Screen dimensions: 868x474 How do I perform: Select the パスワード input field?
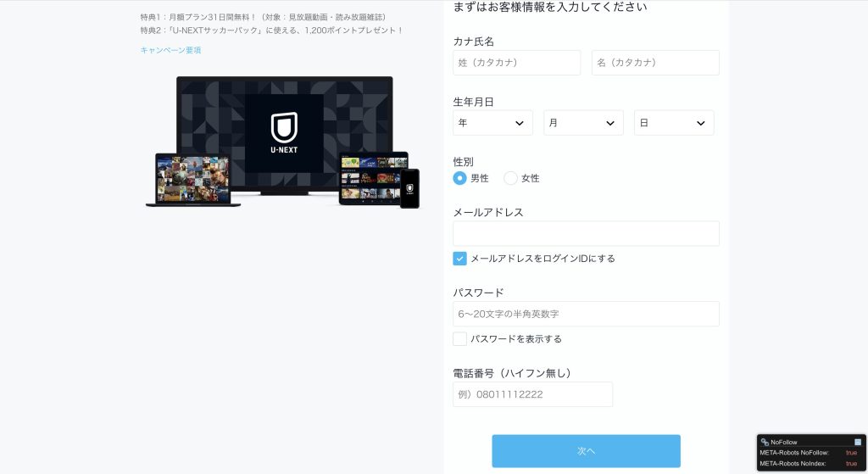coord(586,314)
